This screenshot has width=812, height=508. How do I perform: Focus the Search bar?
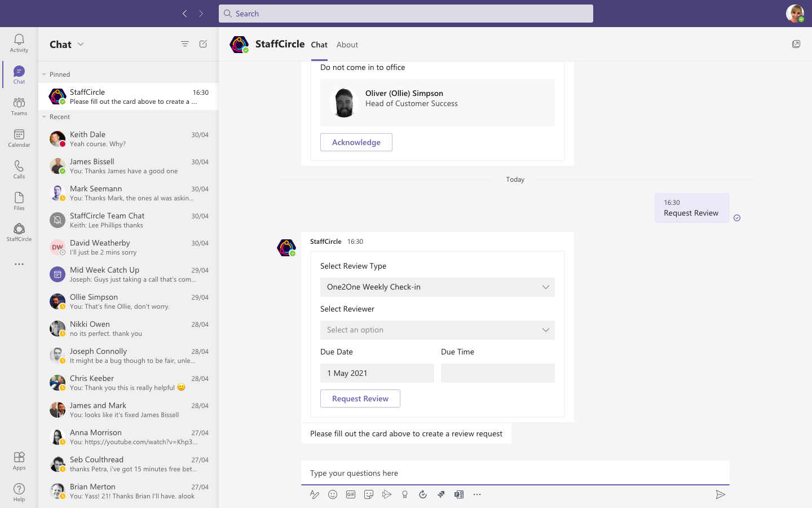point(406,14)
